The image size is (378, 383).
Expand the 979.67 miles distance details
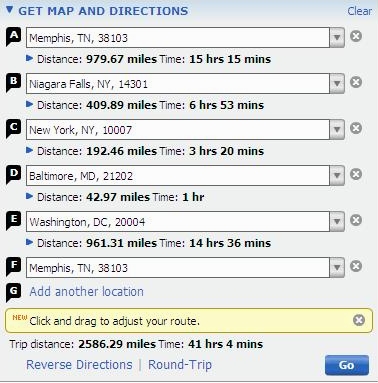[x=29, y=59]
